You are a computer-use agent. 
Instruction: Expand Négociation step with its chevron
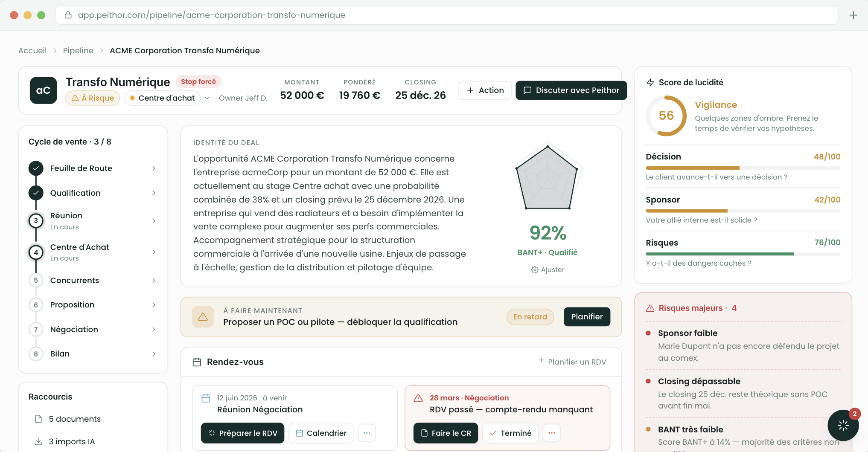pos(154,329)
